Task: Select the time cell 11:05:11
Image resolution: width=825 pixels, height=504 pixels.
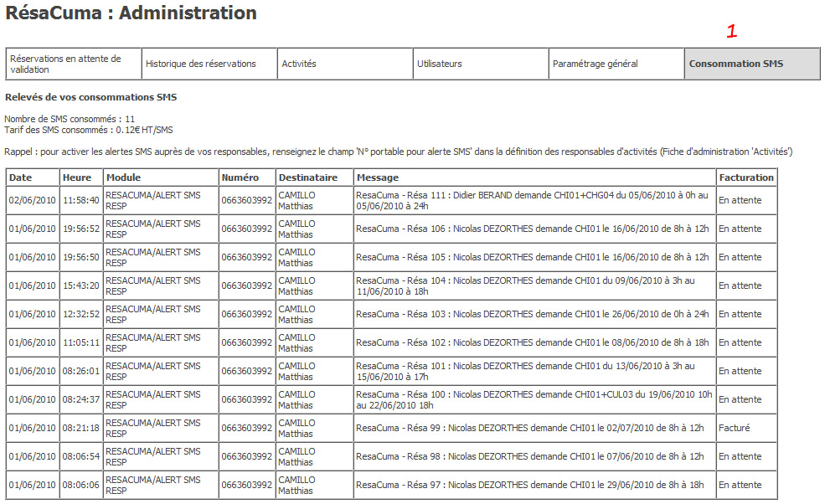Action: point(81,342)
